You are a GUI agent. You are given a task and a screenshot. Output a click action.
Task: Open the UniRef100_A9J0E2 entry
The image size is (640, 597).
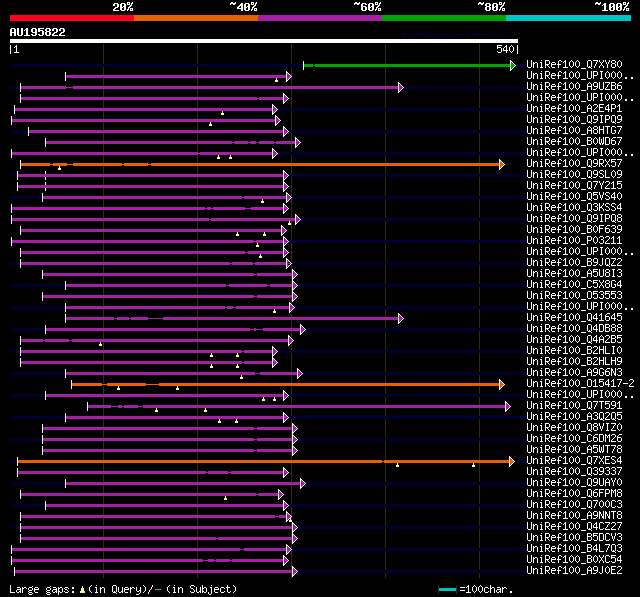click(x=574, y=570)
